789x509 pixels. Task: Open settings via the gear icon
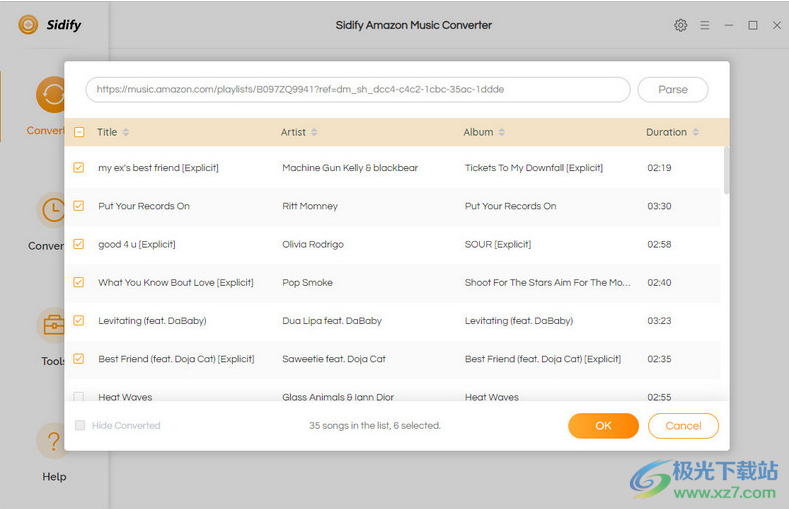click(680, 25)
